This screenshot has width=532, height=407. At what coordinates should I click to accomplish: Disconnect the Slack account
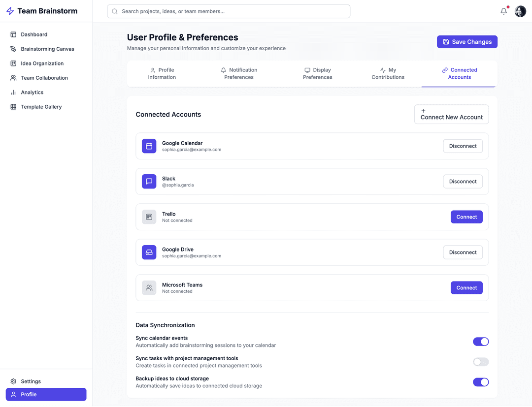tap(463, 182)
